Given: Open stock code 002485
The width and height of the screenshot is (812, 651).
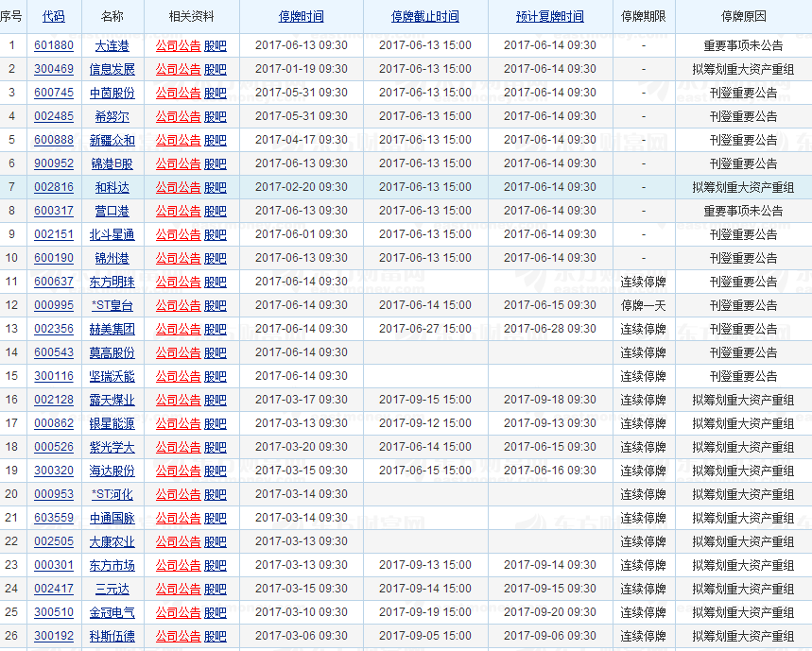Looking at the screenshot, I should tap(54, 116).
